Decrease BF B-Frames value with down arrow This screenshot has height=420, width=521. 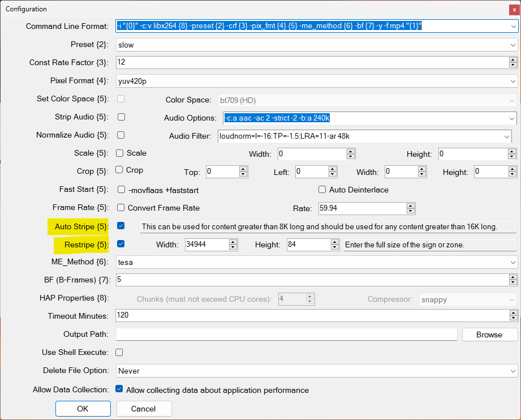tap(513, 282)
